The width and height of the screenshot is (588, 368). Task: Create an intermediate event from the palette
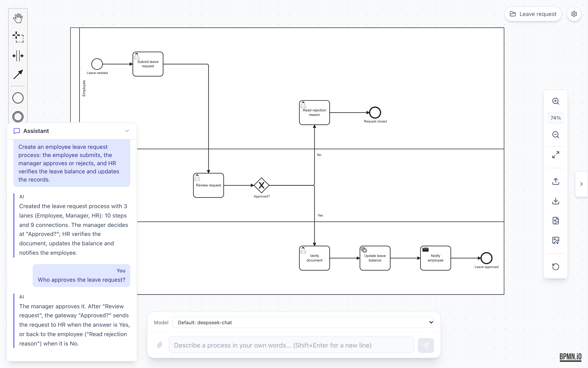[18, 117]
